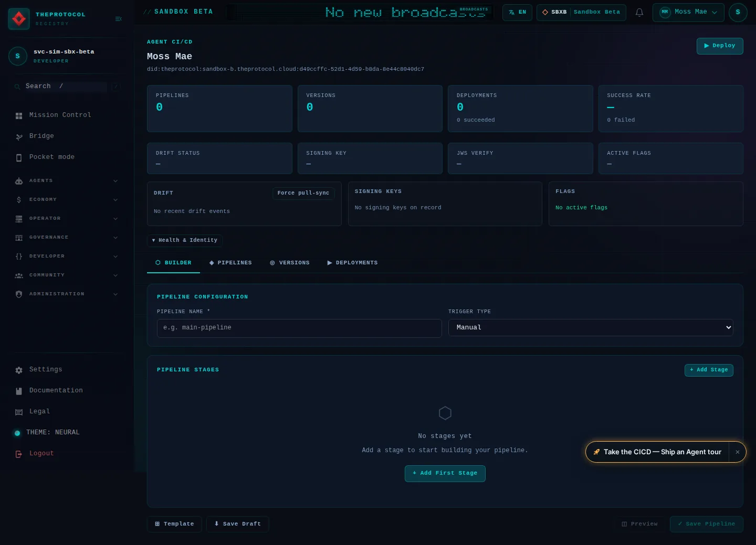
Task: Click the Settings gear icon
Action: (19, 370)
